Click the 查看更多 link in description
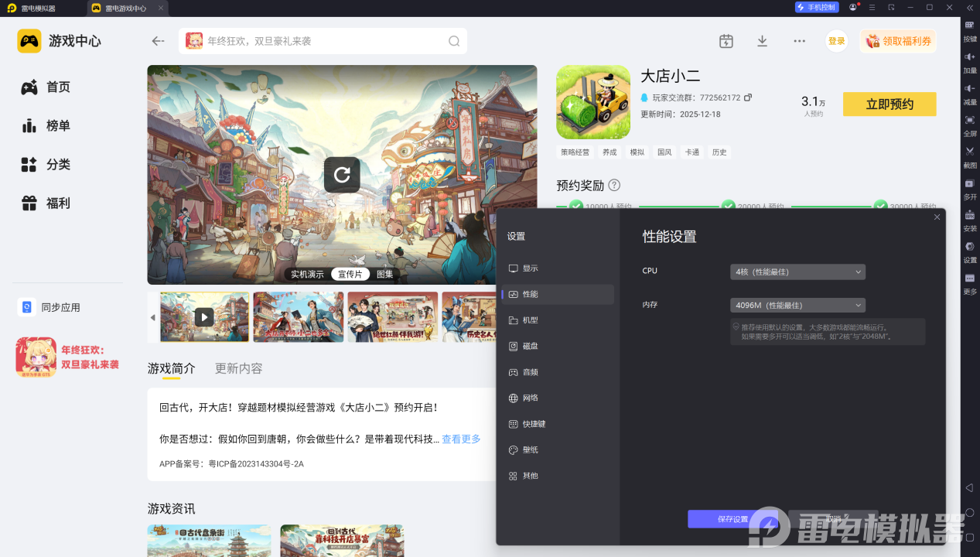 461,439
